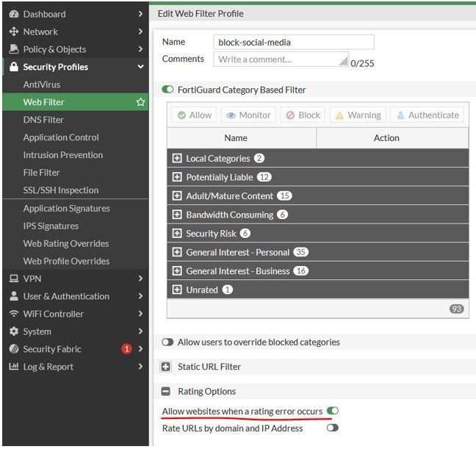Click the Log & Report chart icon
This screenshot has height=452, width=476.
[13, 367]
